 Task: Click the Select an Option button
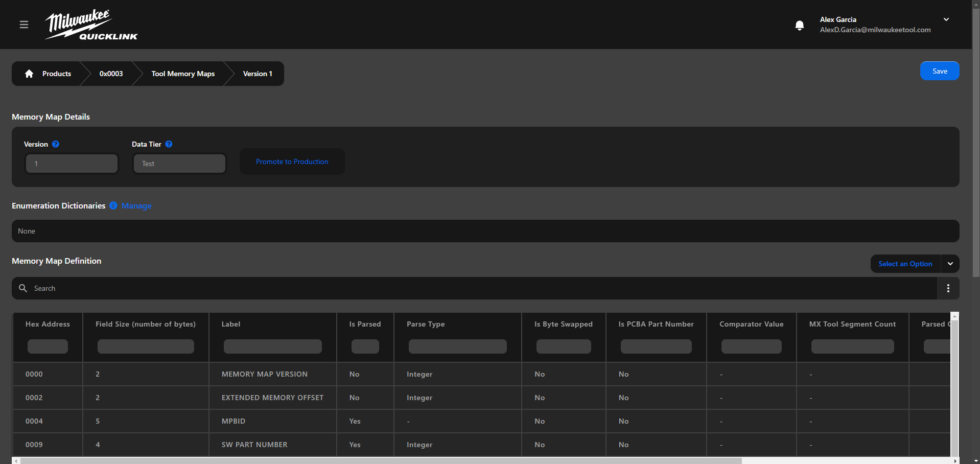[x=905, y=264]
